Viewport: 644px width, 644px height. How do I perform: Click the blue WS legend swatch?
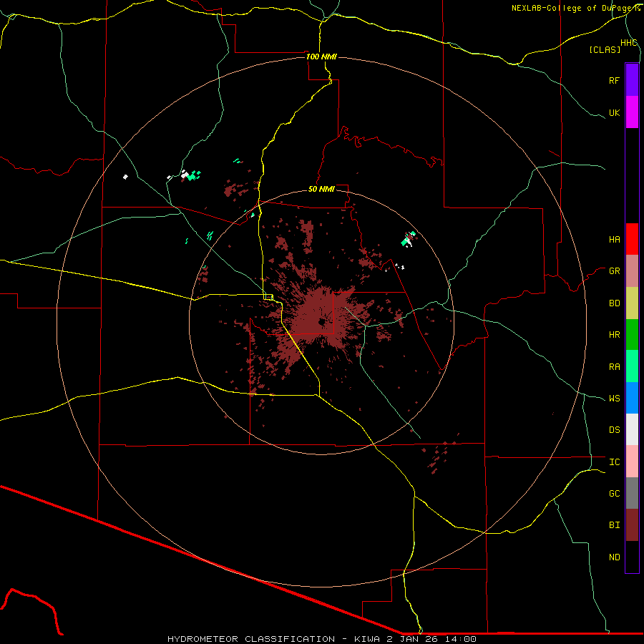[x=632, y=398]
